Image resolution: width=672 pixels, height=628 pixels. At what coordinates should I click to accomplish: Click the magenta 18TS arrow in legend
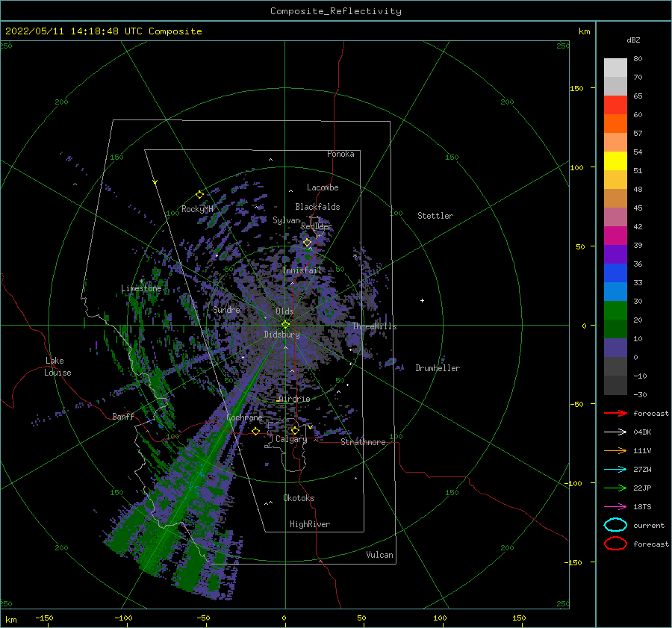point(615,507)
